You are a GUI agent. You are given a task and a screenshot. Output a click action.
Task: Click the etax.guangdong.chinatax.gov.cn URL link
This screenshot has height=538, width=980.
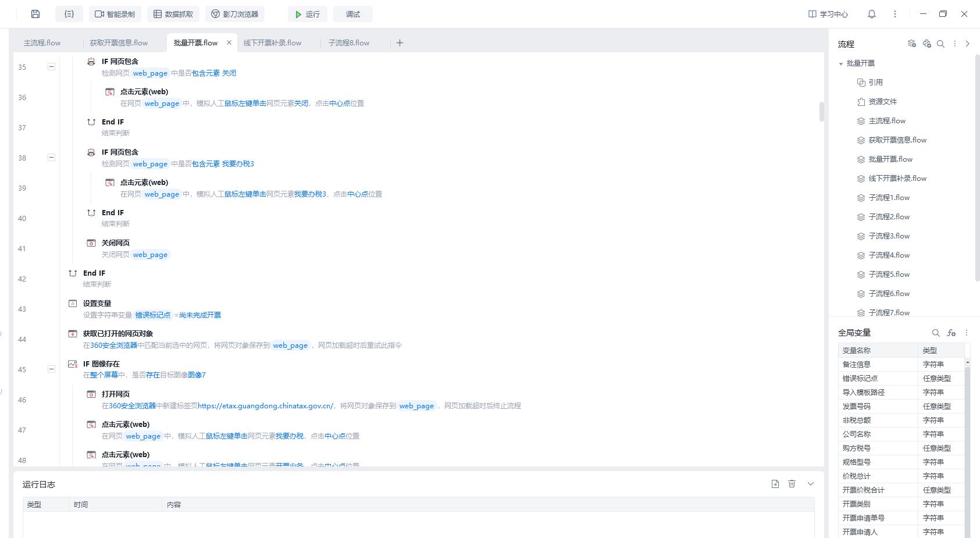[x=266, y=405]
